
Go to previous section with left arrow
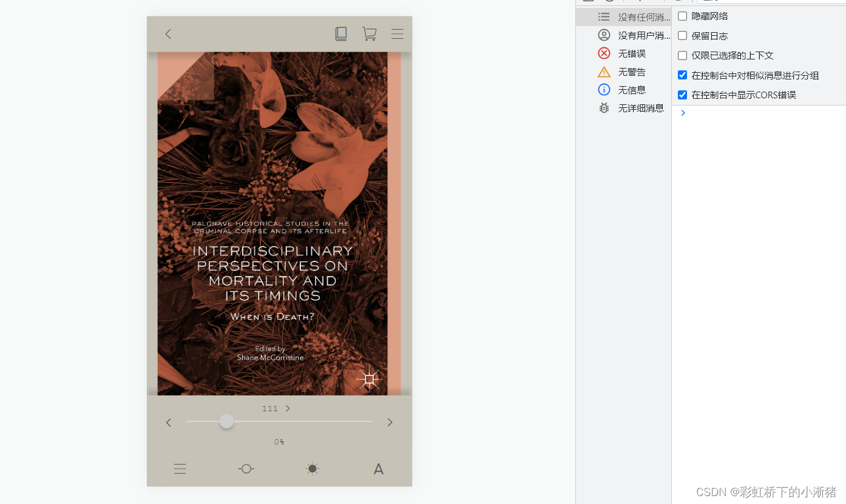click(169, 422)
